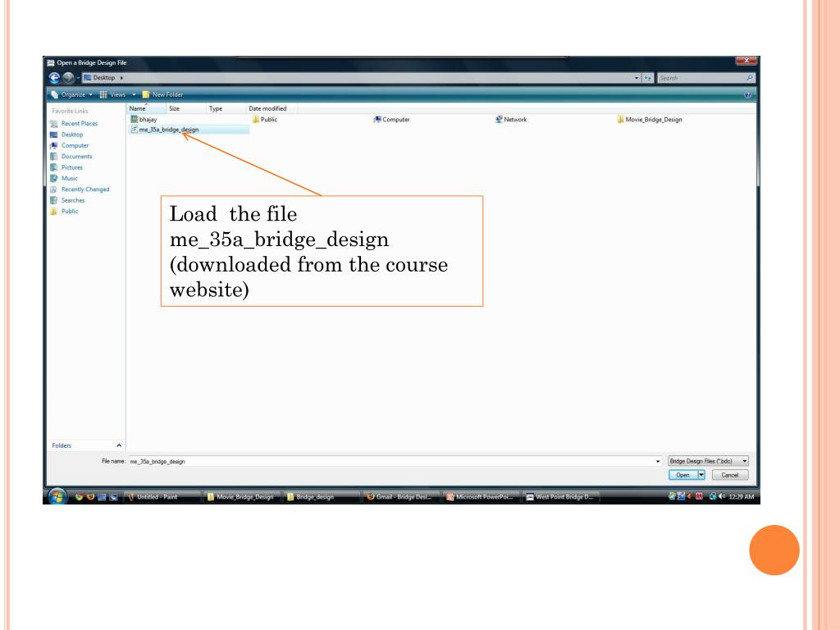Image resolution: width=840 pixels, height=630 pixels.
Task: Click the Searches icon in Favorite Links
Action: (x=53, y=200)
